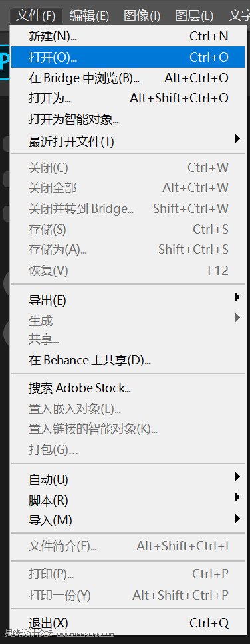Open the 图像(I) menu
Image resolution: width=250 pixels, height=644 pixels.
point(142,16)
